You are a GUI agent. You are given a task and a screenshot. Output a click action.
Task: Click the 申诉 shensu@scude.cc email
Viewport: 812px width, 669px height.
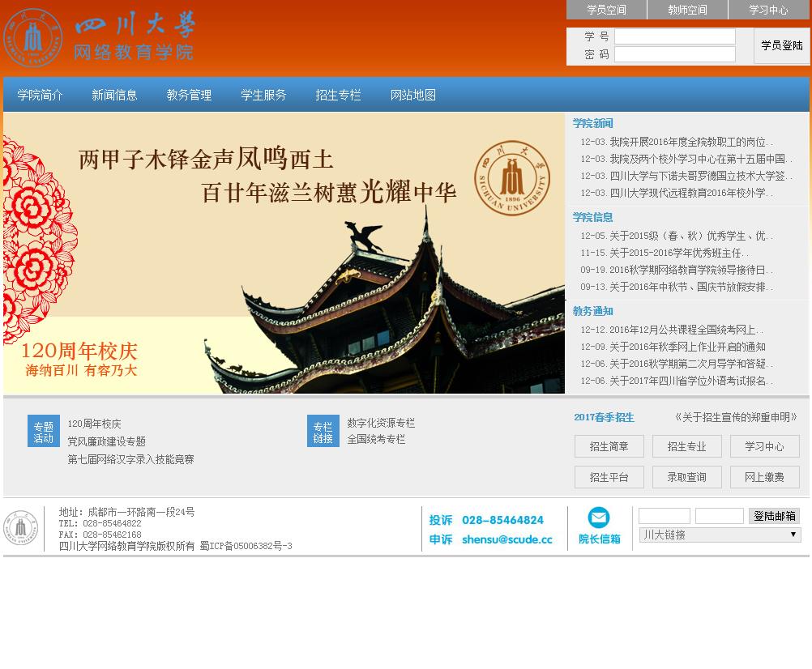click(x=491, y=539)
